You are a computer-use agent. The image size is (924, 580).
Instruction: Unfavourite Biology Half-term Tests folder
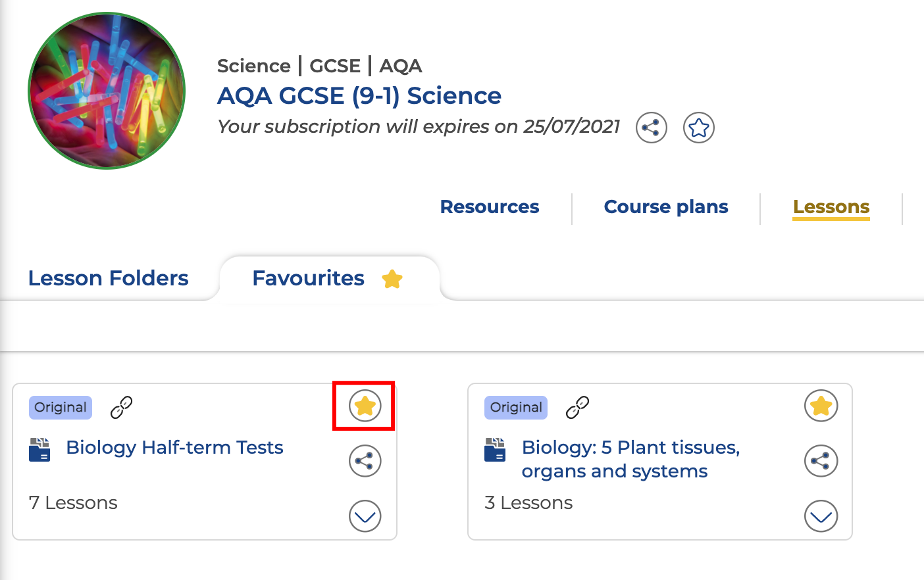(x=365, y=406)
